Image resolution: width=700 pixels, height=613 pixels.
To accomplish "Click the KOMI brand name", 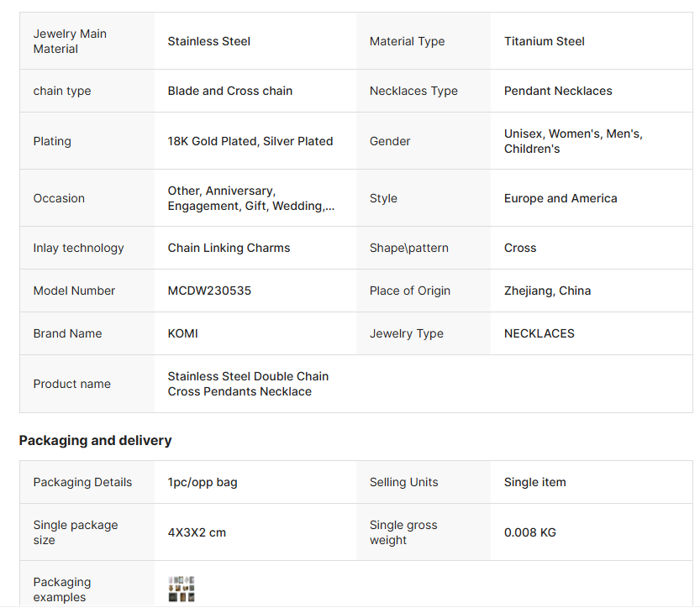I will point(182,333).
